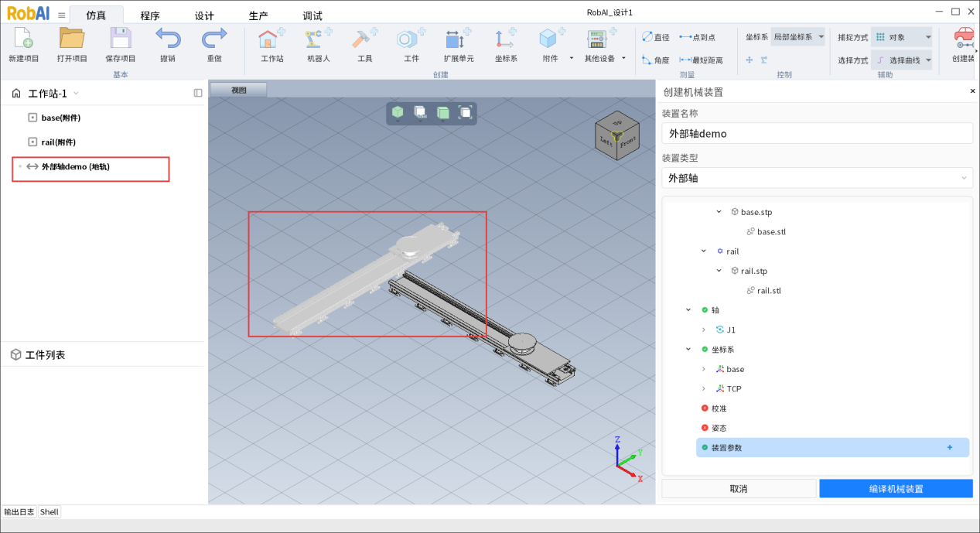
Task: Switch to the 程序 (program) tab
Action: [150, 15]
